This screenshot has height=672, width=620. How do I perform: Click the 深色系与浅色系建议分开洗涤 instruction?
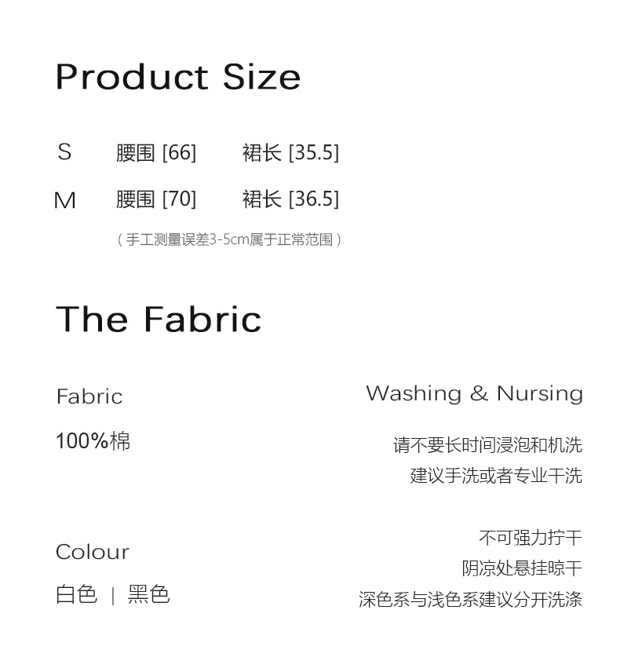pos(470,600)
